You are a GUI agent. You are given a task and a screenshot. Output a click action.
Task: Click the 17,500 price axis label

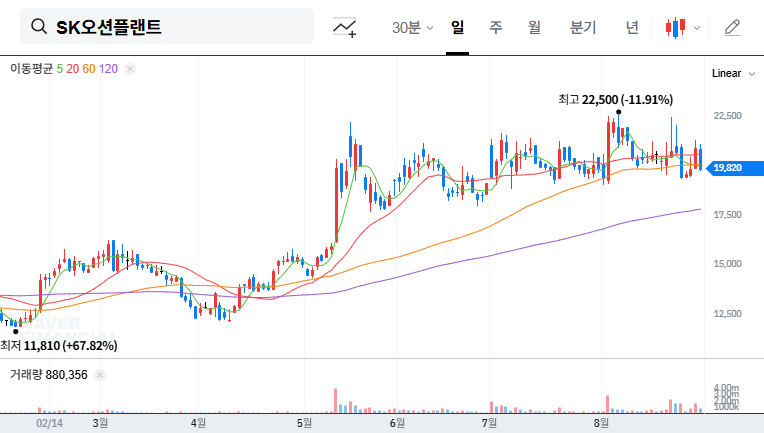point(727,215)
